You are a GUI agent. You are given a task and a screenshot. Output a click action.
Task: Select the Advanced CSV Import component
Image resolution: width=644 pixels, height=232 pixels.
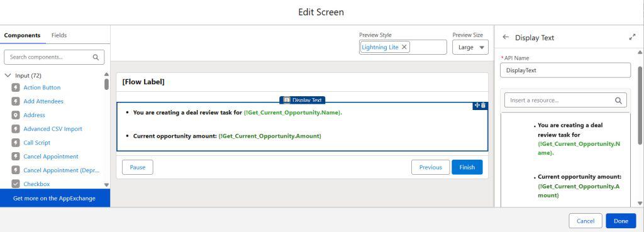click(53, 129)
